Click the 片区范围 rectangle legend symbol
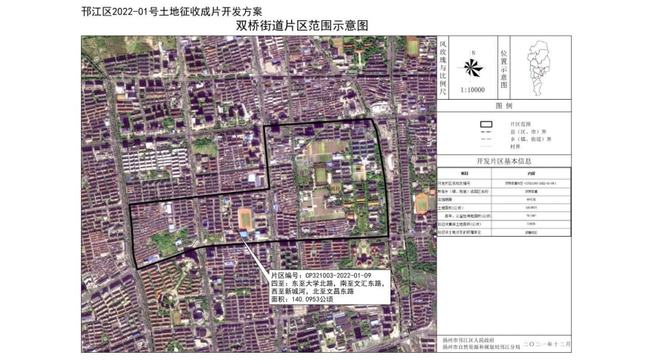The height and width of the screenshot is (364, 660). coord(486,124)
